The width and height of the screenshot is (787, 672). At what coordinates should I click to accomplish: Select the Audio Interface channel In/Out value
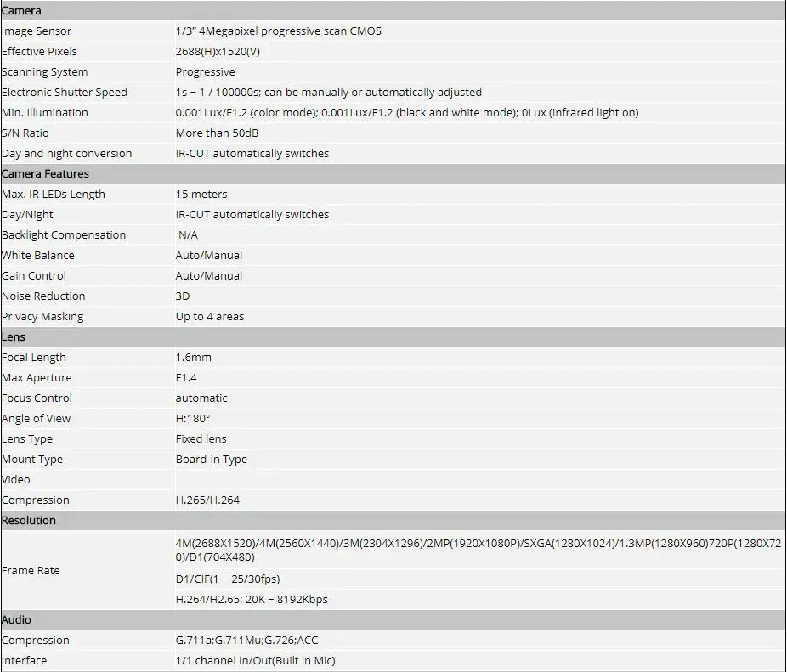pyautogui.click(x=256, y=660)
